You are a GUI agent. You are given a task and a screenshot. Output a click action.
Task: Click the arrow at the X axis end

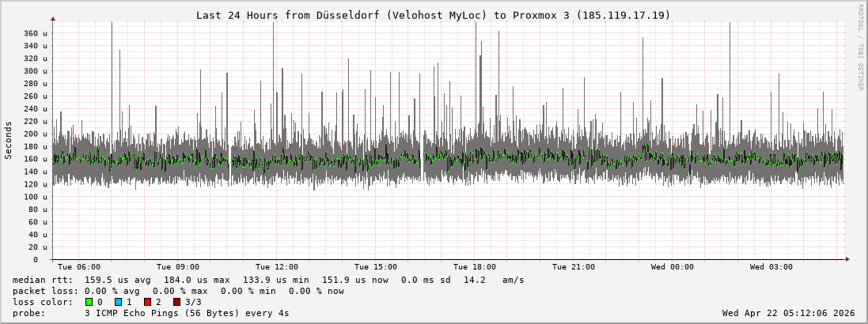pyautogui.click(x=847, y=259)
